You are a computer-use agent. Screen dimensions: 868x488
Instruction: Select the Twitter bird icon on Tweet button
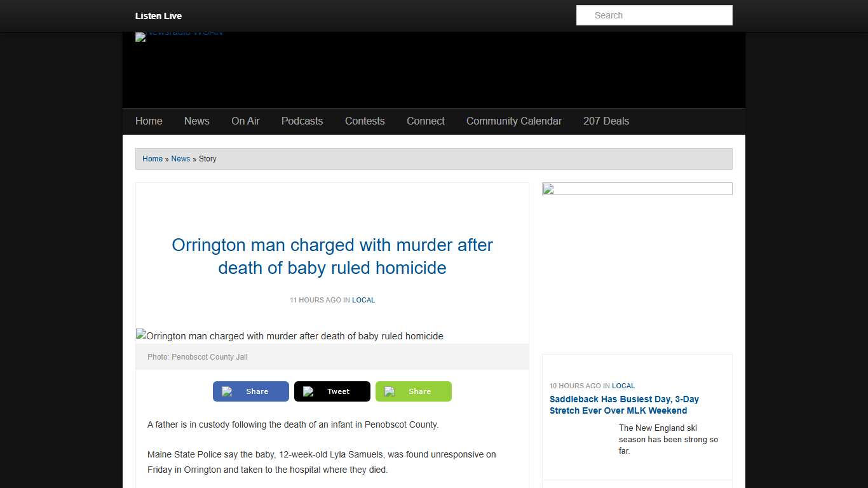click(308, 391)
